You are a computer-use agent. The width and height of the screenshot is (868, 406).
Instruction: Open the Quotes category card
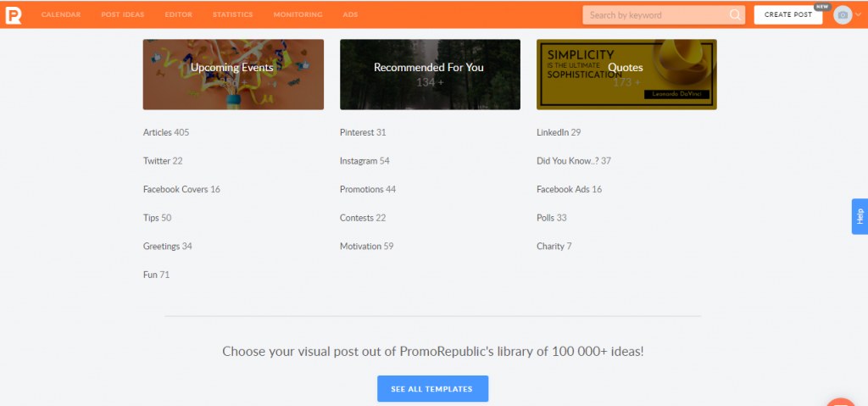pos(626,75)
